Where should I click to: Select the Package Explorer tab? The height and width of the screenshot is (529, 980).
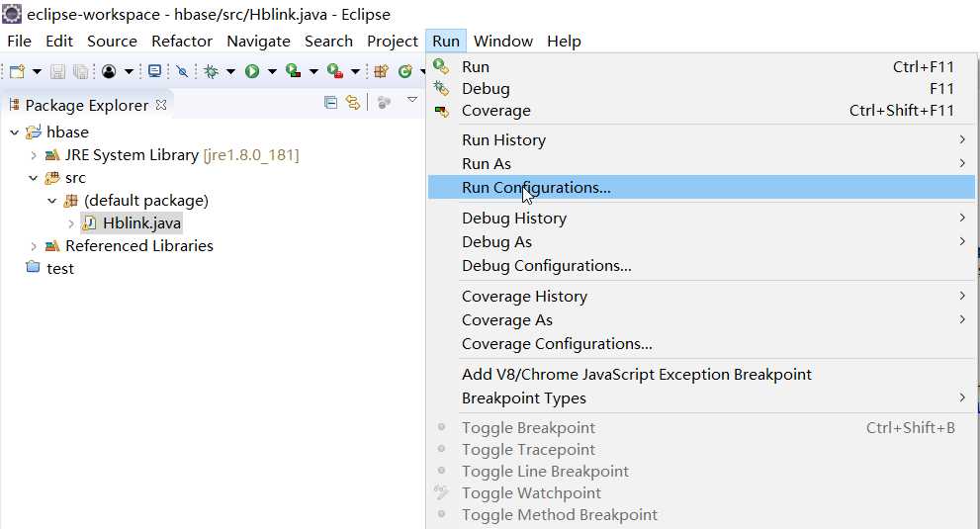tap(87, 105)
